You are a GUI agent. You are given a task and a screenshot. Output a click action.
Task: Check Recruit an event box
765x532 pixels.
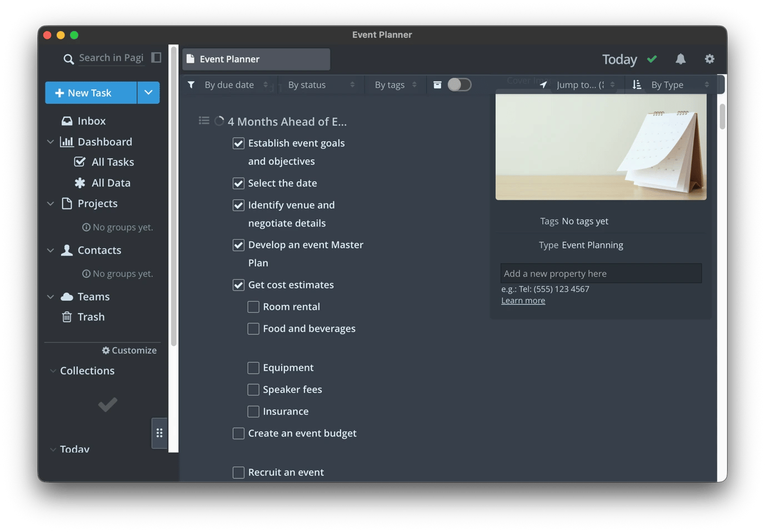pyautogui.click(x=238, y=473)
